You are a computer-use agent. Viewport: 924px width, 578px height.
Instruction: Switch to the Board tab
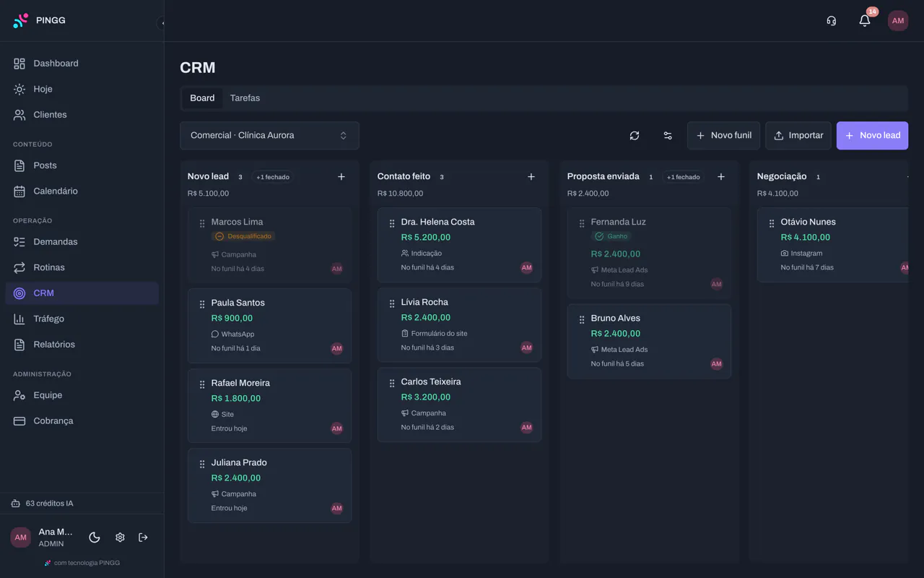click(x=202, y=98)
